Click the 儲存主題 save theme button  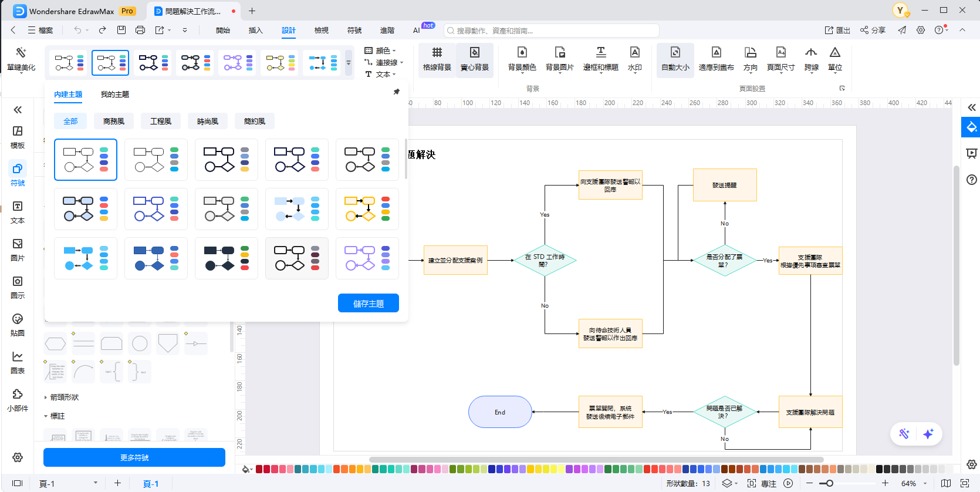[368, 304]
